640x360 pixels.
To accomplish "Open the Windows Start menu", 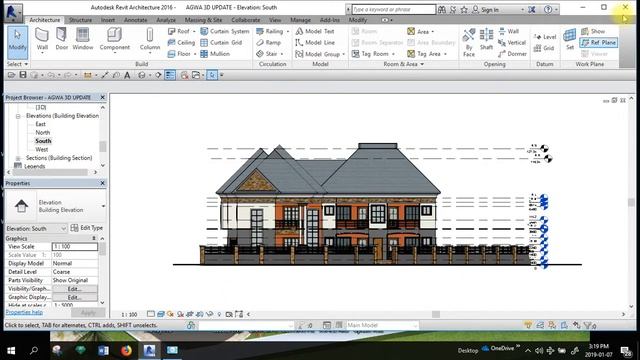I will [x=11, y=350].
